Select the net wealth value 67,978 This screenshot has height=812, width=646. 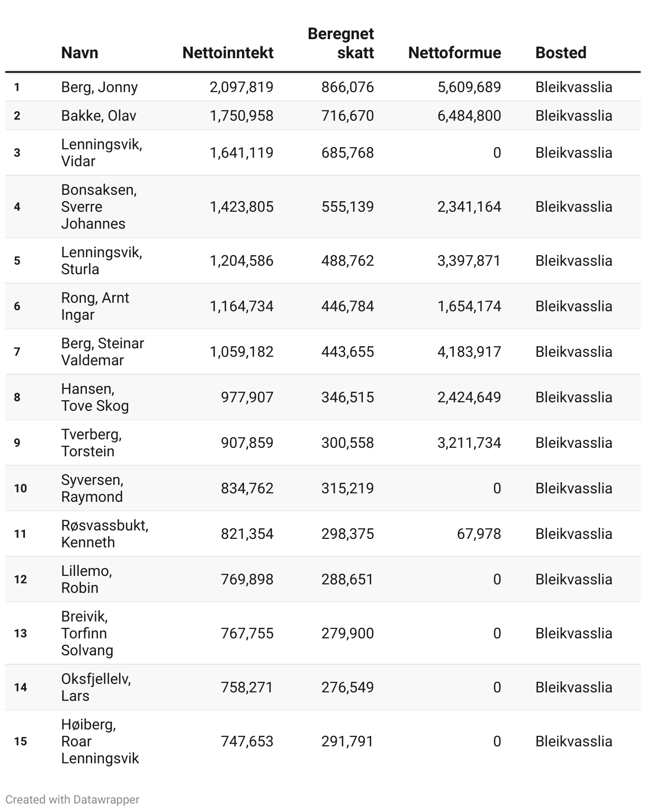click(479, 534)
